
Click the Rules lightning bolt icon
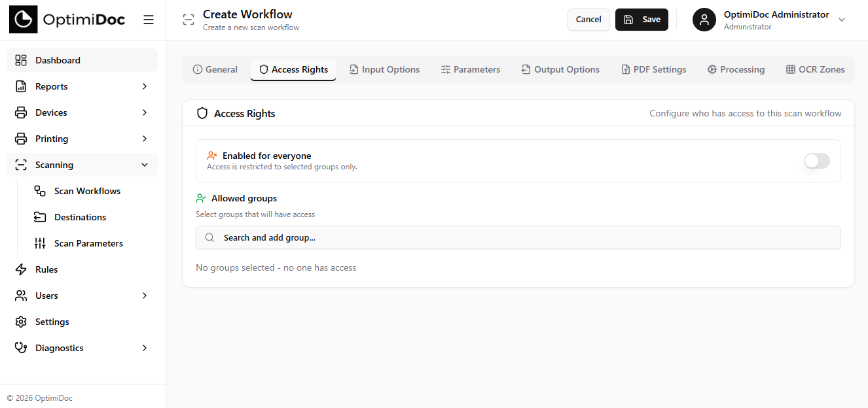coord(21,269)
